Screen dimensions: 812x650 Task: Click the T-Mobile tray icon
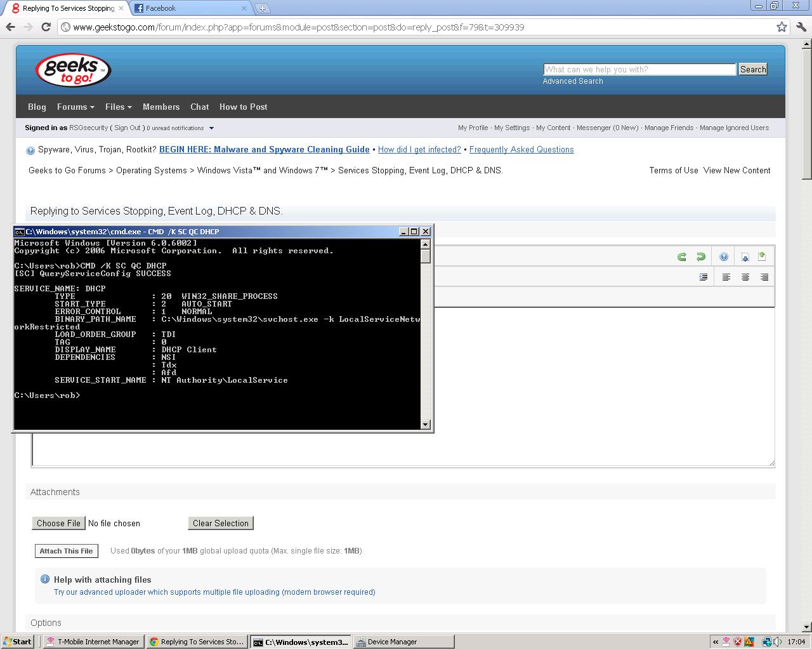point(726,642)
